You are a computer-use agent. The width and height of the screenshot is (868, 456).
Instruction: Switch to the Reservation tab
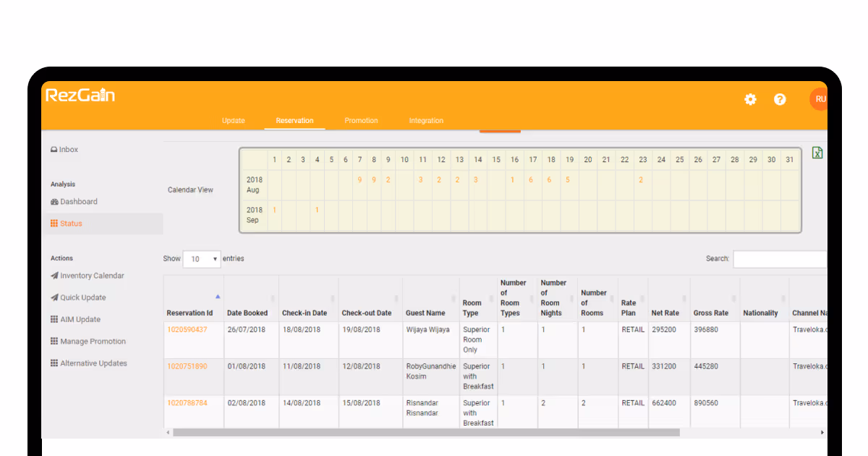tap(295, 121)
